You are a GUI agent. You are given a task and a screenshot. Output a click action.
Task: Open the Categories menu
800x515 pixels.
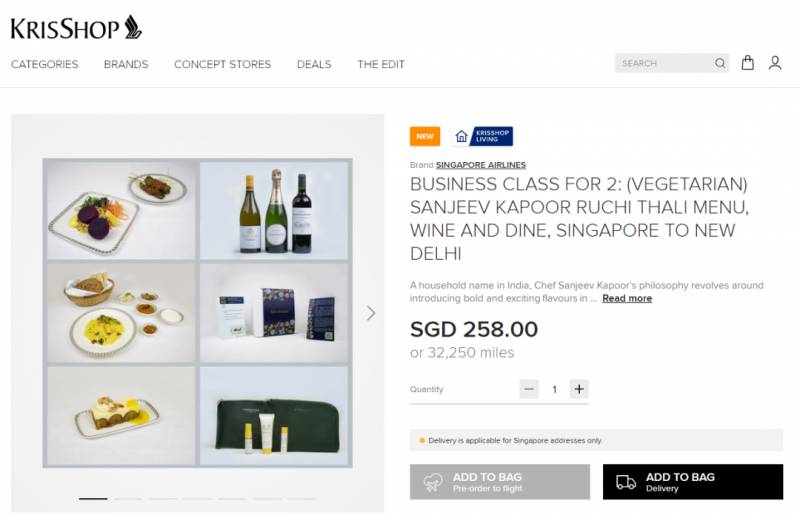pyautogui.click(x=44, y=64)
